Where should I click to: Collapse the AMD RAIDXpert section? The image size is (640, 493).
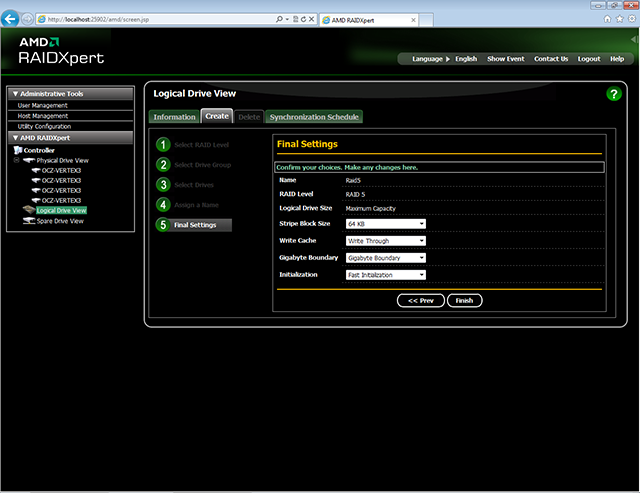[16, 138]
